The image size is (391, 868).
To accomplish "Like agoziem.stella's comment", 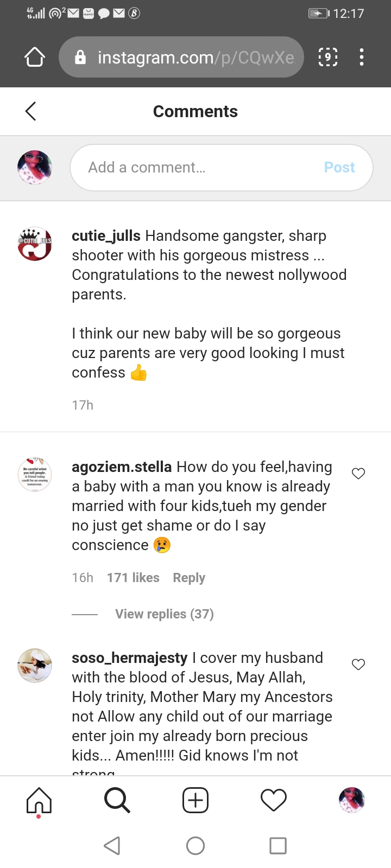I will pyautogui.click(x=358, y=474).
